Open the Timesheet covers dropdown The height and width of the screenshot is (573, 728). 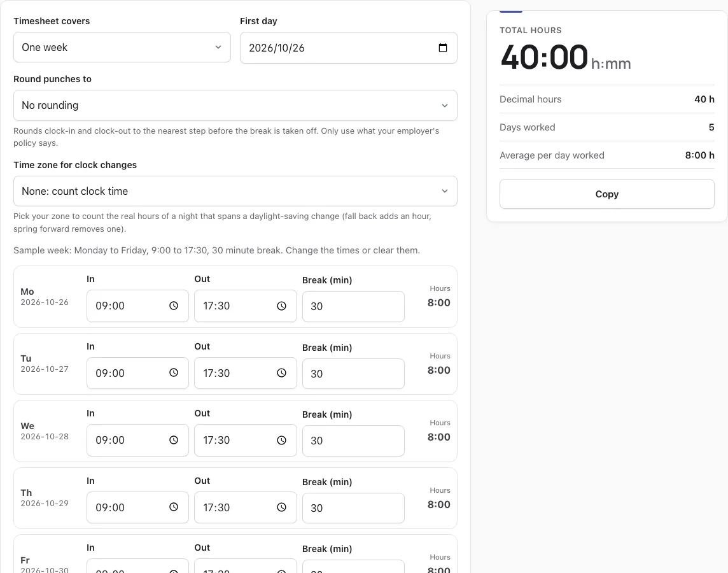(x=122, y=47)
